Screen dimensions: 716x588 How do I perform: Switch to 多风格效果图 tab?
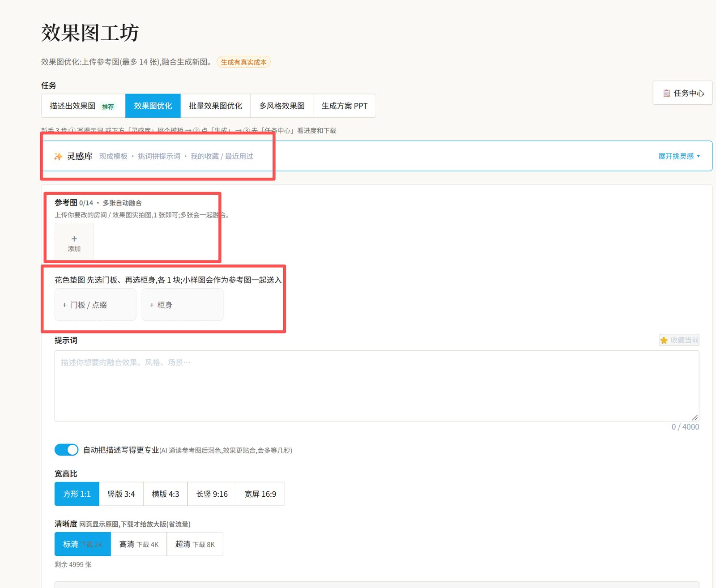pos(282,106)
